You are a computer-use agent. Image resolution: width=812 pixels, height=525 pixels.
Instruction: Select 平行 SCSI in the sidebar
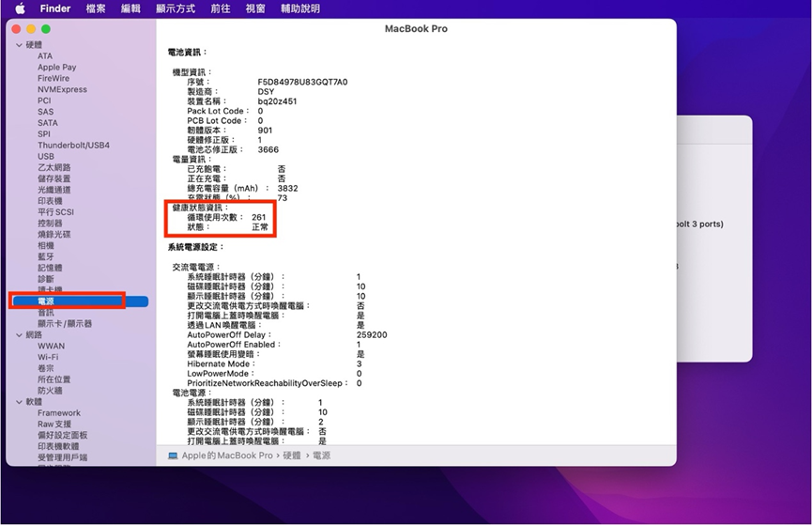click(56, 212)
